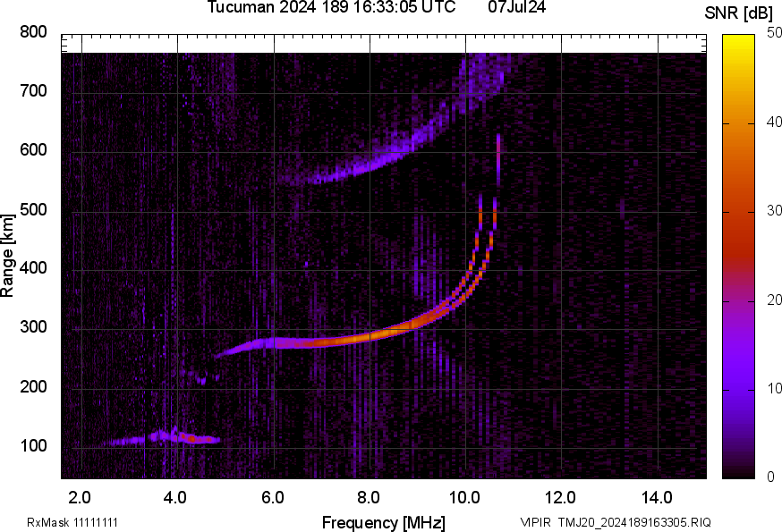Screen dimensions: 782x532
Task: Click the colorbar tick label "50"
Action: tap(774, 33)
